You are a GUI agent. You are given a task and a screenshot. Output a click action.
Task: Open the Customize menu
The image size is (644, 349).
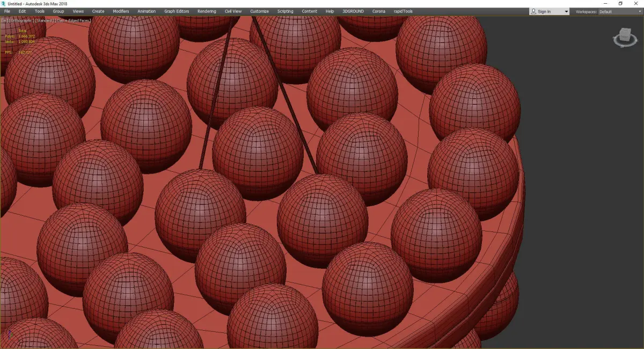coord(259,11)
